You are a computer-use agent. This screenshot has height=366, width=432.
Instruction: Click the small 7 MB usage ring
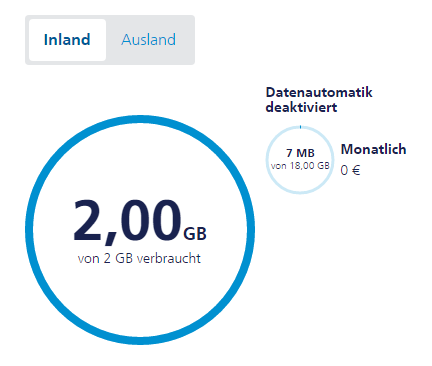click(300, 160)
